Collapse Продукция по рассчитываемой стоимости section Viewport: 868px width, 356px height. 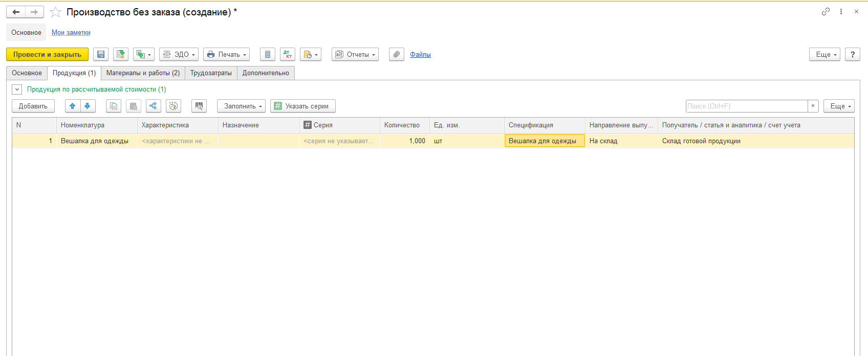[x=17, y=90]
